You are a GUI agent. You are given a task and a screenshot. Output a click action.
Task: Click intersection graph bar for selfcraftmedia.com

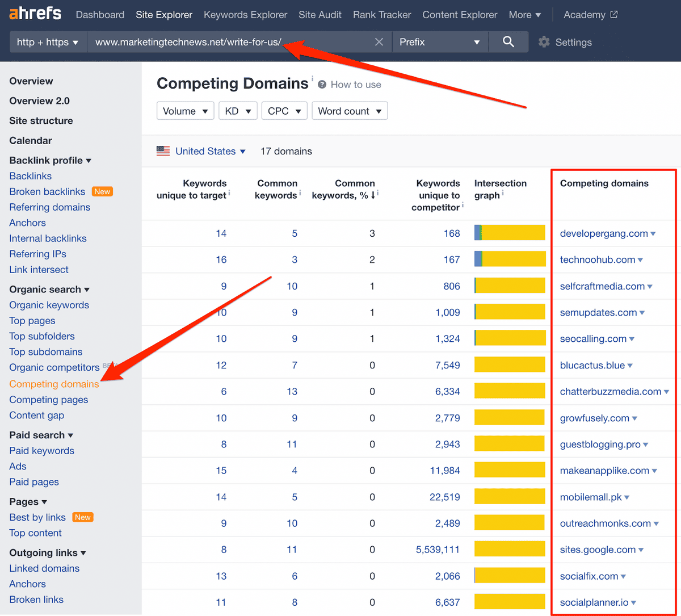click(510, 286)
